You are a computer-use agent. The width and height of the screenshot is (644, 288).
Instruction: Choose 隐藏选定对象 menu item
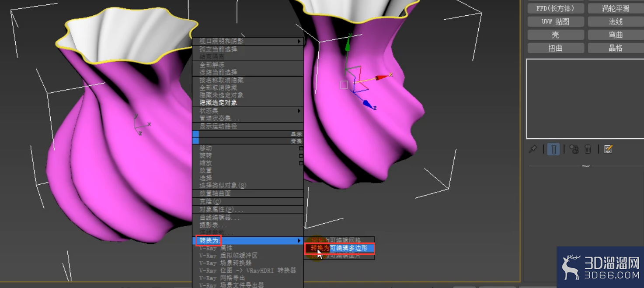[x=248, y=103]
